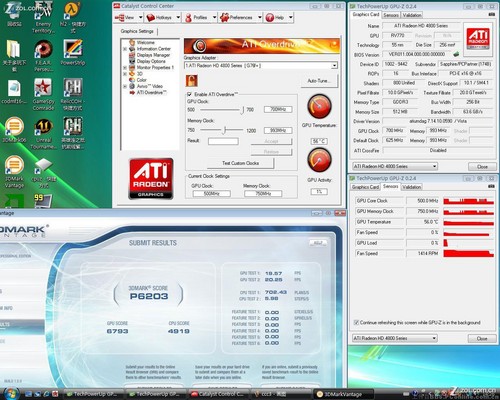Open the lower GPU-Z card selector dropdown
The height and width of the screenshot is (400, 500).
pos(395,338)
